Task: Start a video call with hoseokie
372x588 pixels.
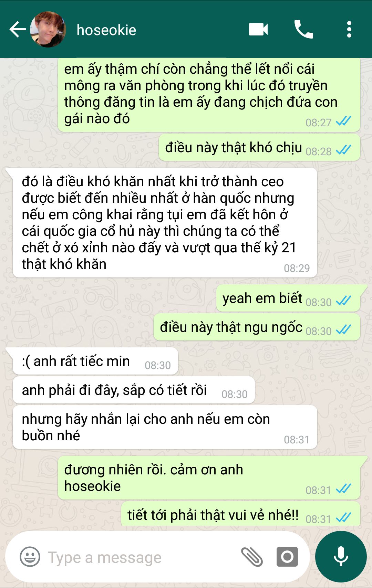Action: click(258, 29)
